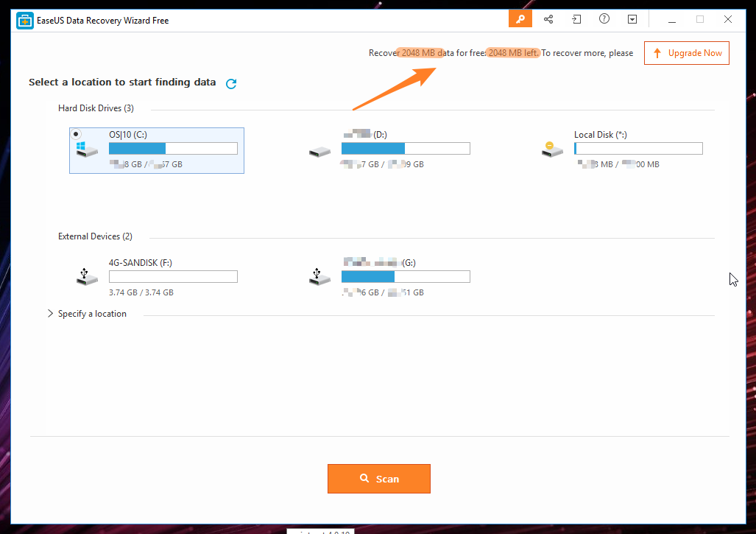
Task: Select the 4G-SANDISK (F:) label
Action: [x=141, y=263]
